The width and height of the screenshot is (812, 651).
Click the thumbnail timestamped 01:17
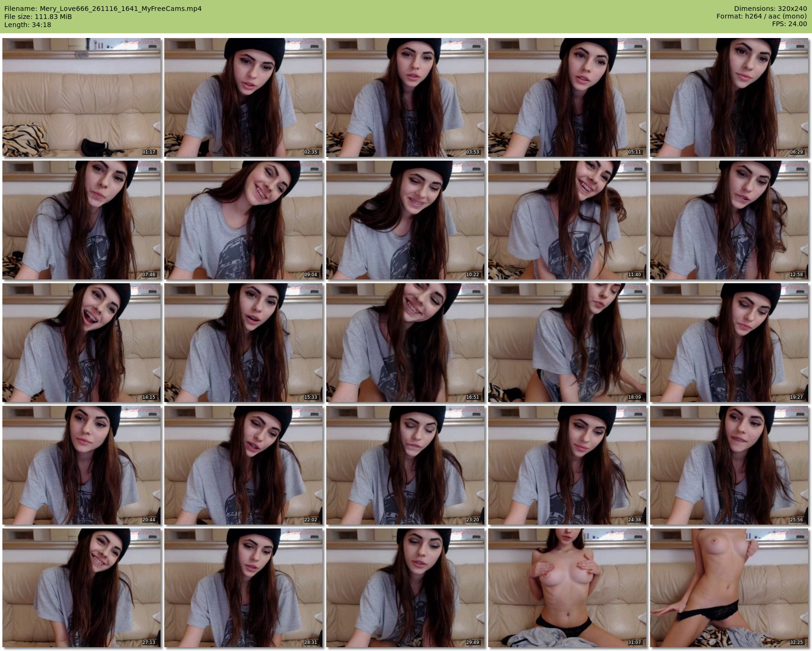point(81,97)
